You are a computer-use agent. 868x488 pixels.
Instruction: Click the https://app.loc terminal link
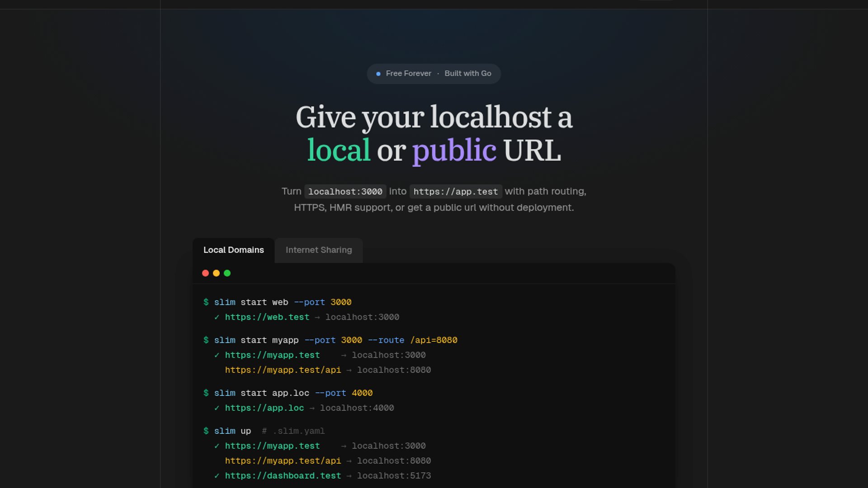tap(264, 408)
